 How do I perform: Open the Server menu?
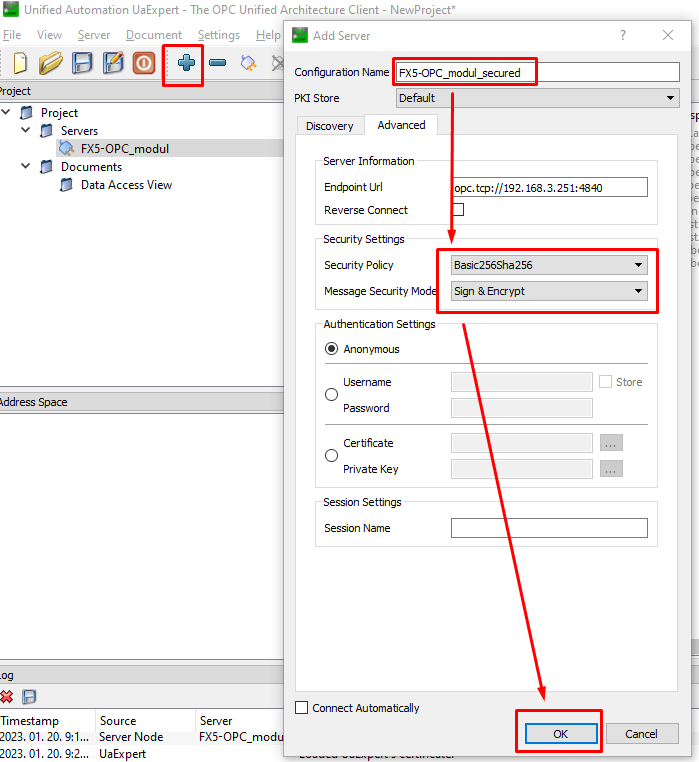(94, 35)
